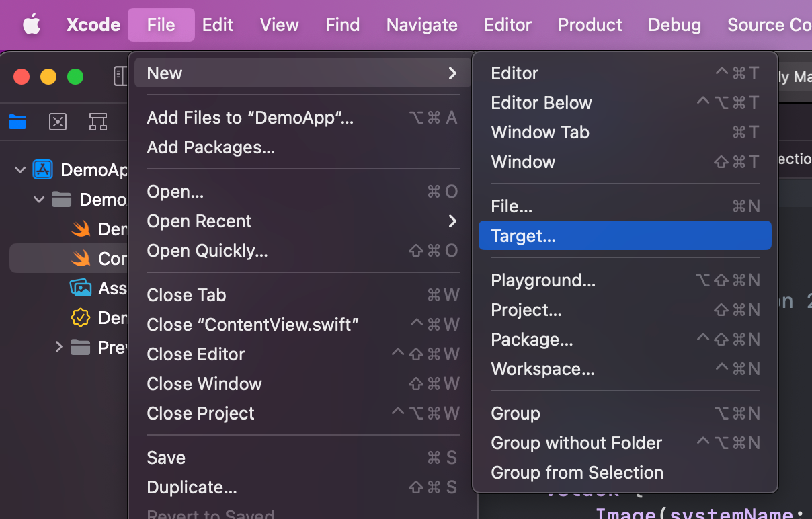Collapse the DemoApp project tree
This screenshot has height=519, width=812.
[x=19, y=169]
